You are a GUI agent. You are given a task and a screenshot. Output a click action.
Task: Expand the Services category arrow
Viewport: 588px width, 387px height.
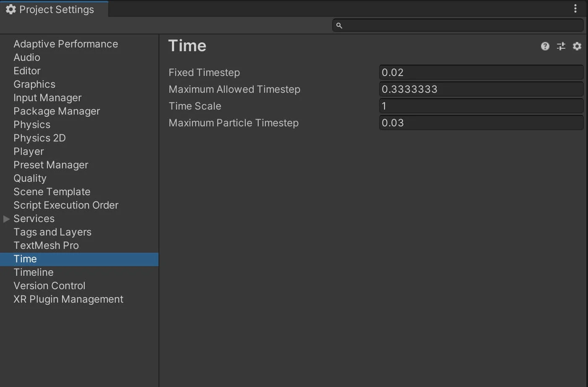pos(6,219)
